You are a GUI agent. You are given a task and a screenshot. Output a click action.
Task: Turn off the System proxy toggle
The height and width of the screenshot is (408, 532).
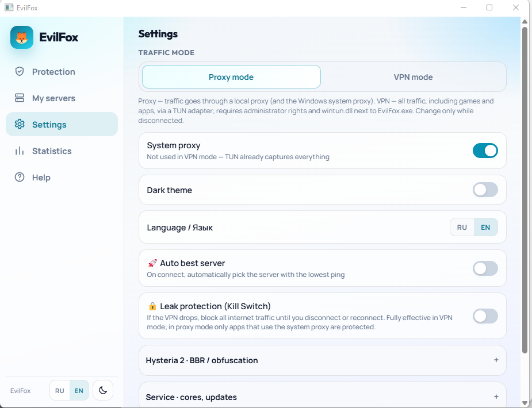[485, 151]
